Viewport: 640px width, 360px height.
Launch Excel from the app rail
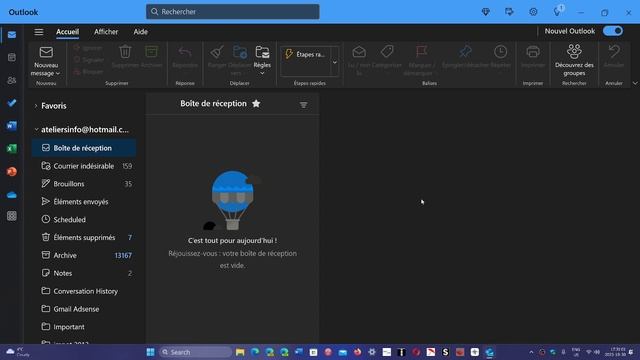pyautogui.click(x=12, y=149)
